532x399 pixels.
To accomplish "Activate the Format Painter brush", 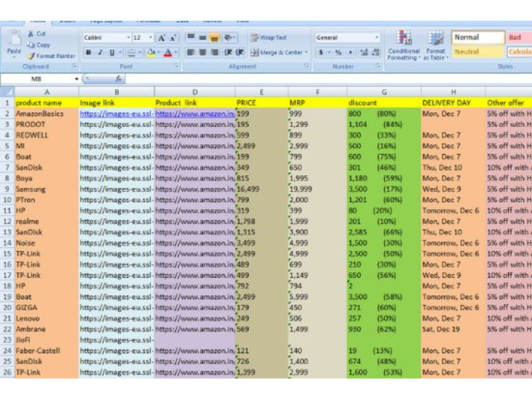I will pyautogui.click(x=31, y=56).
